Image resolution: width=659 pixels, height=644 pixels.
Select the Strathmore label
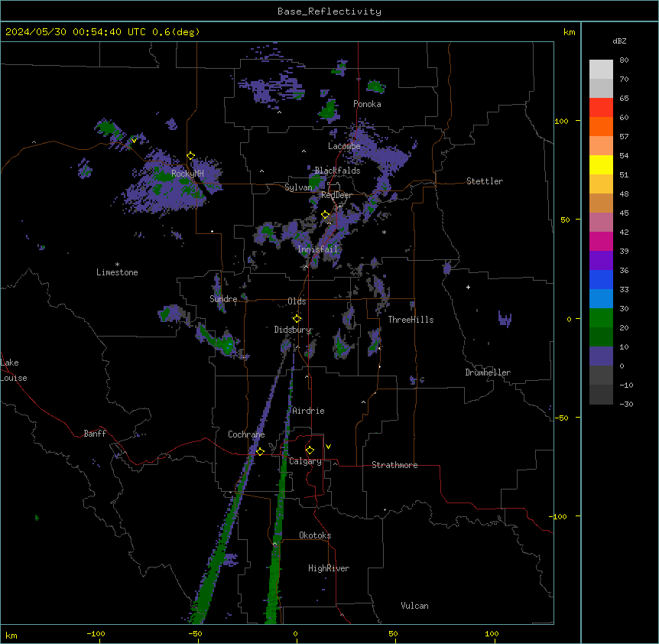coord(394,465)
